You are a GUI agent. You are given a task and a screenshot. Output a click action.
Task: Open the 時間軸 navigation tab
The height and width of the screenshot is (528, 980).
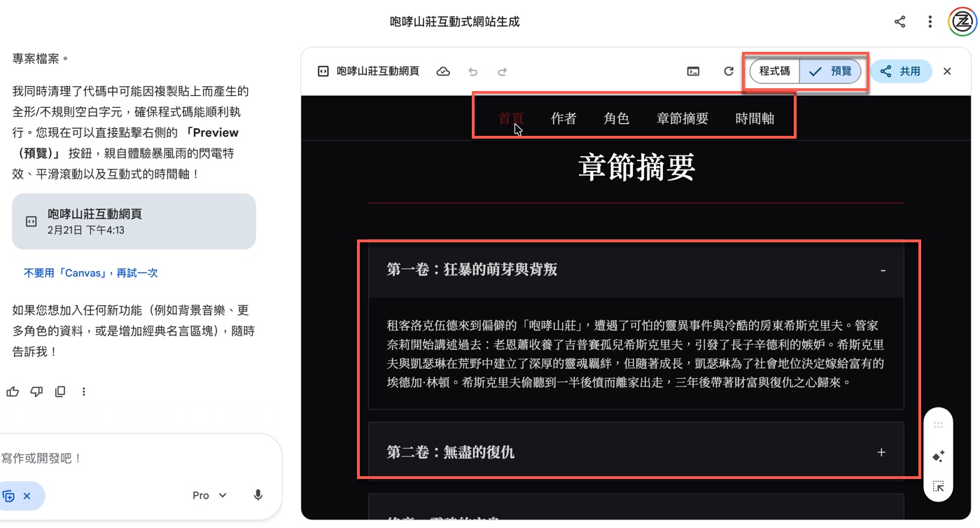755,118
